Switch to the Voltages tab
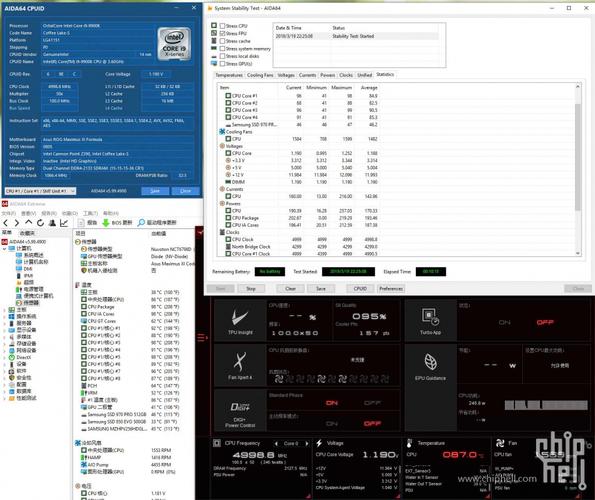 pyautogui.click(x=286, y=75)
